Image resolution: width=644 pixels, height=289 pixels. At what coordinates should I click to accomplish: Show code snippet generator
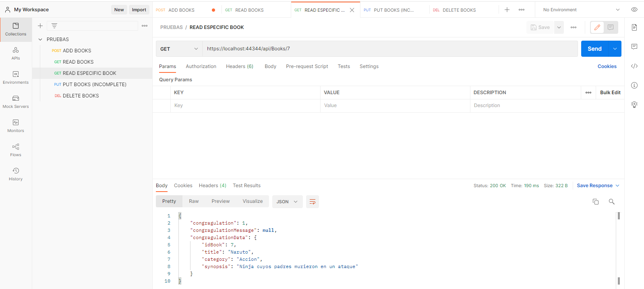[x=634, y=66]
